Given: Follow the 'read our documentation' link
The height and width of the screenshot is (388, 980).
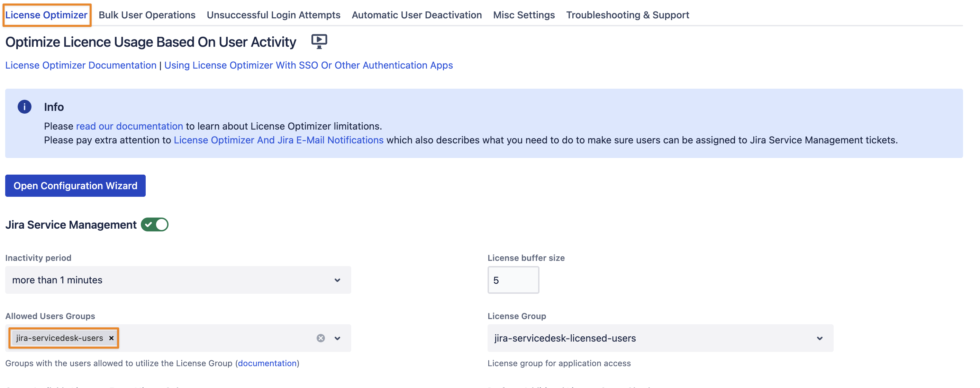Looking at the screenshot, I should click(129, 126).
